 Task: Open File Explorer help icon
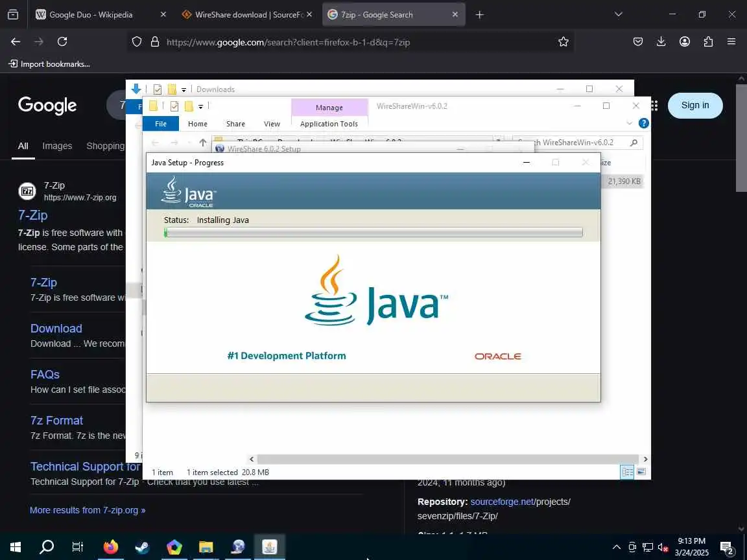click(x=644, y=123)
